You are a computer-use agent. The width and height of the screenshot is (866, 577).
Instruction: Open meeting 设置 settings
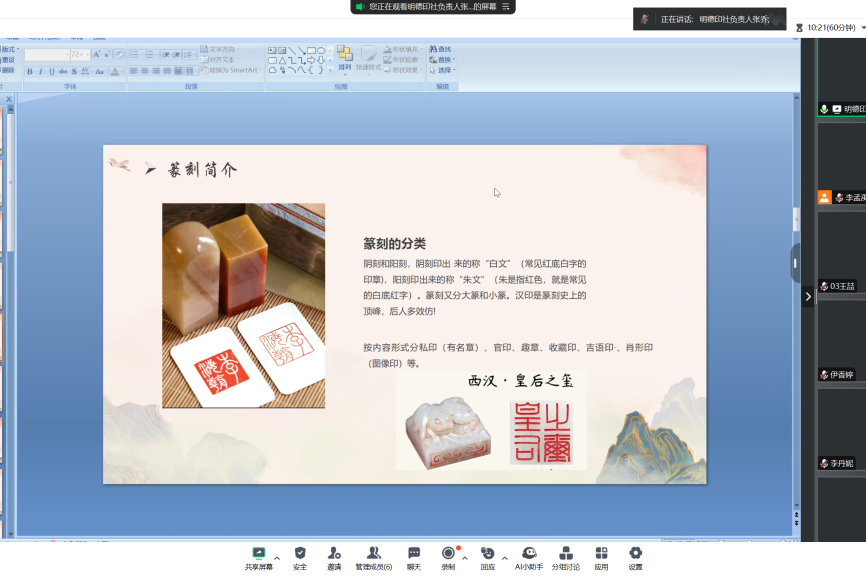(635, 557)
